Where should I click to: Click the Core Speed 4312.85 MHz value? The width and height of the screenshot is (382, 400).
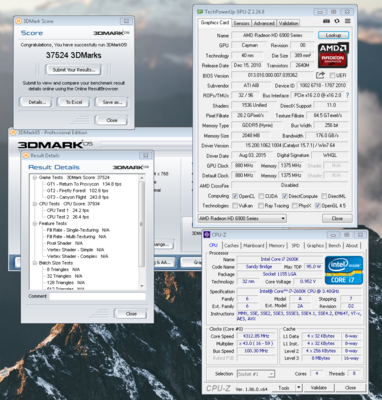256,336
